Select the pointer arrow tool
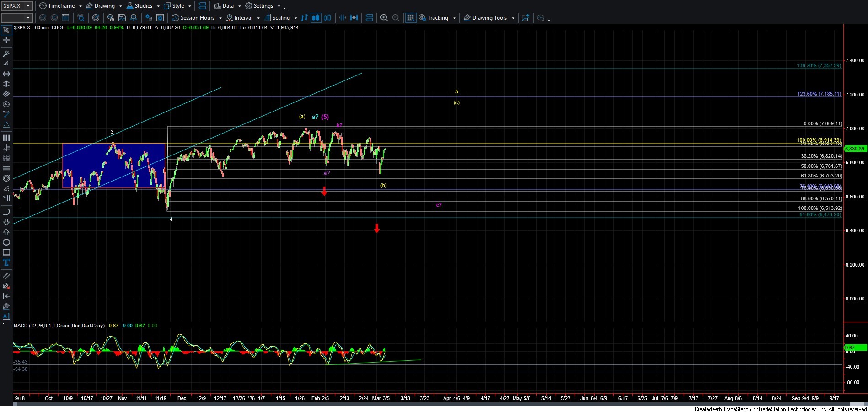This screenshot has width=868, height=412. pyautogui.click(x=6, y=30)
